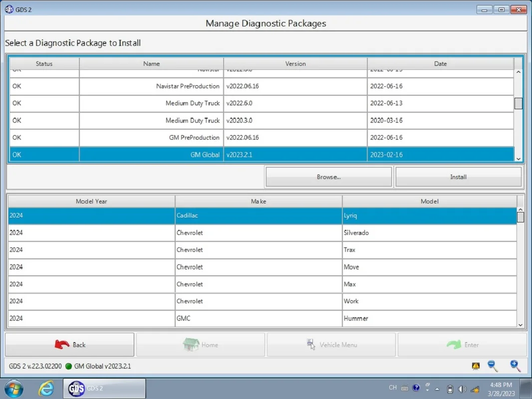Click GM Global v2023.2.1 status bar label

click(102, 366)
